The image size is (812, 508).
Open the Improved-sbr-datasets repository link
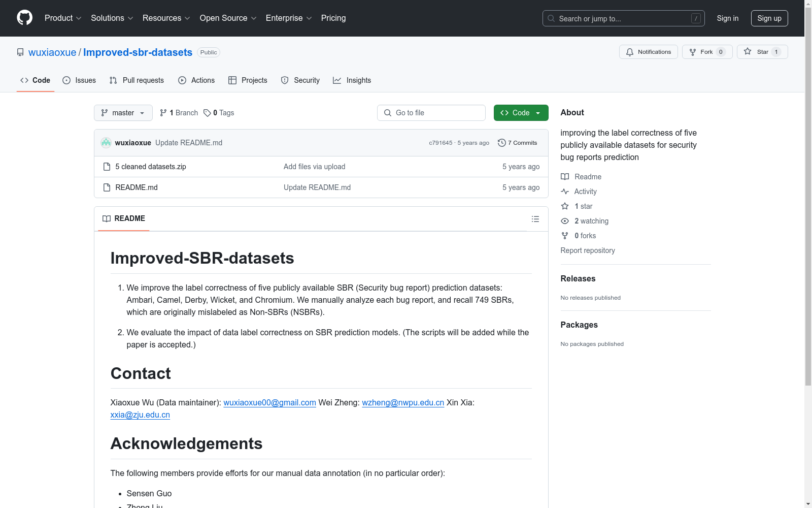coord(138,52)
